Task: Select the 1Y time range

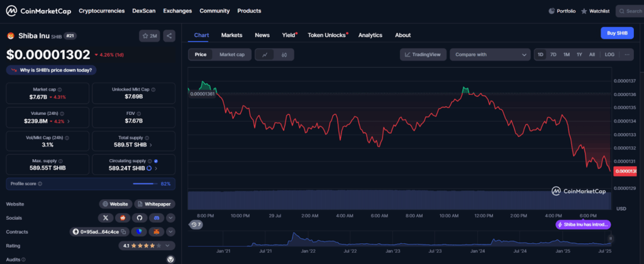Action: (579, 55)
